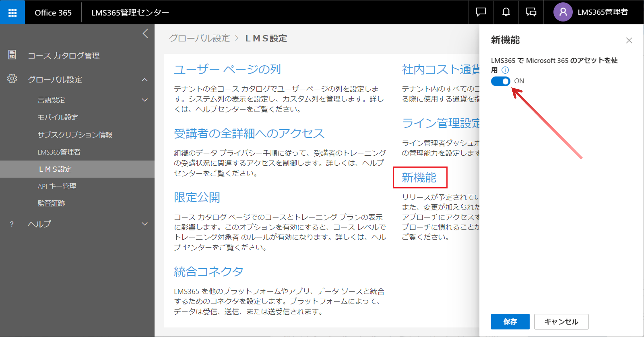Open the feedback conversation icon in header
Viewport: 644px width, 337px height.
(x=531, y=12)
